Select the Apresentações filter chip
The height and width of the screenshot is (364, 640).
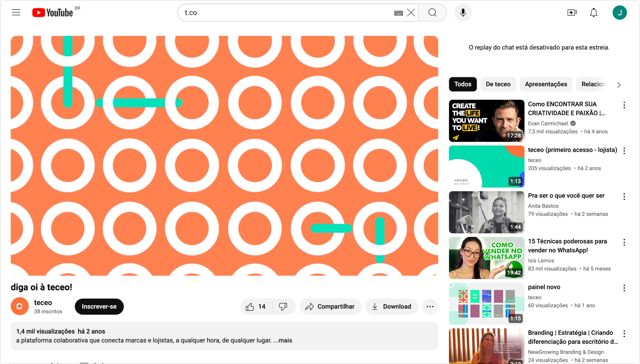tap(546, 84)
